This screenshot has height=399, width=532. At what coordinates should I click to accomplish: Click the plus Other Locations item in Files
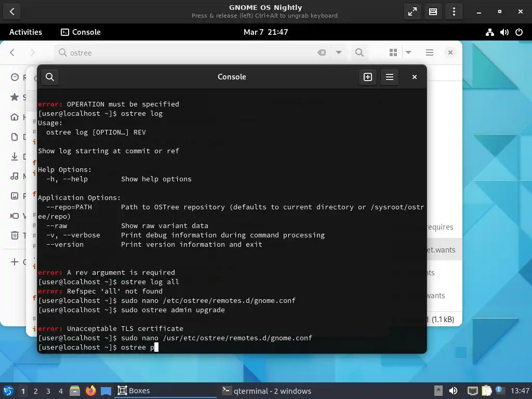click(x=16, y=262)
